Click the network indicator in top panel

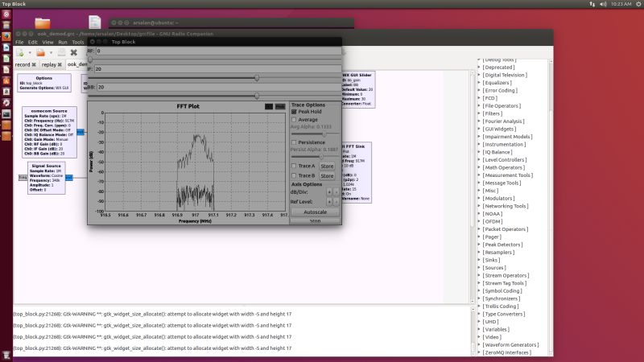pos(592,4)
